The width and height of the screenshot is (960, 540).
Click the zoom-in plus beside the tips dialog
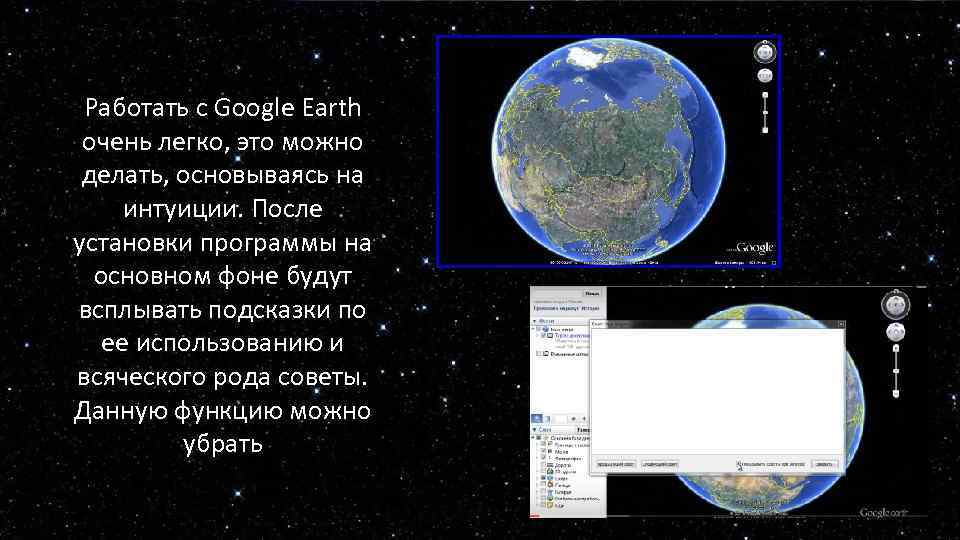pyautogui.click(x=896, y=348)
